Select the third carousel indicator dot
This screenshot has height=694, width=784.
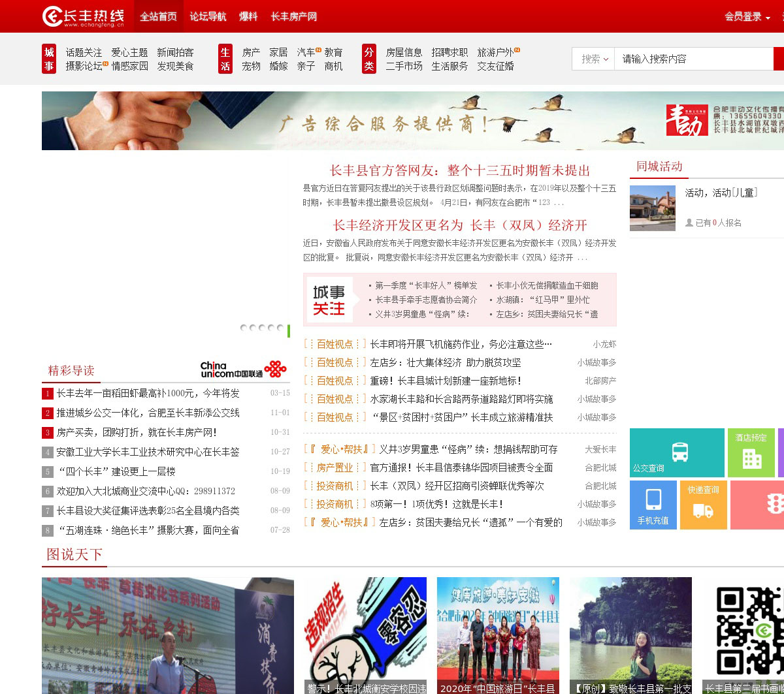click(262, 328)
